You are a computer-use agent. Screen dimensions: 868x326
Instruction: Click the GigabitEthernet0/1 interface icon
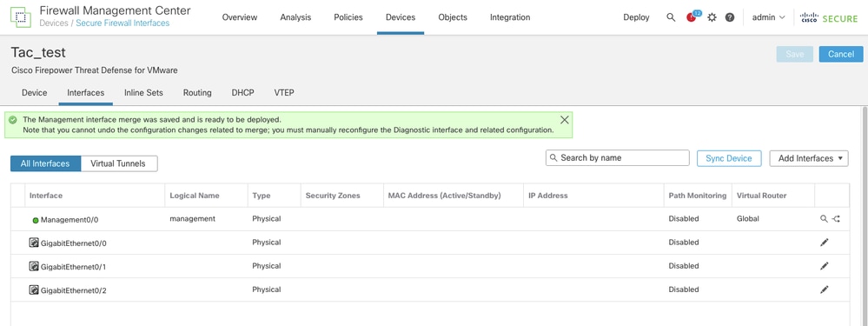[x=34, y=266]
